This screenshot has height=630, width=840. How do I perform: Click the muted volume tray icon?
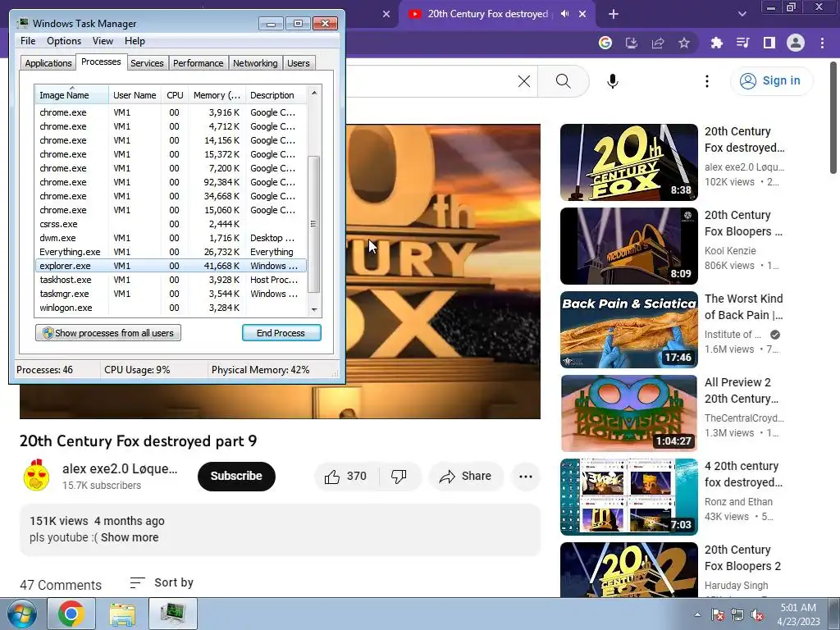point(757,614)
